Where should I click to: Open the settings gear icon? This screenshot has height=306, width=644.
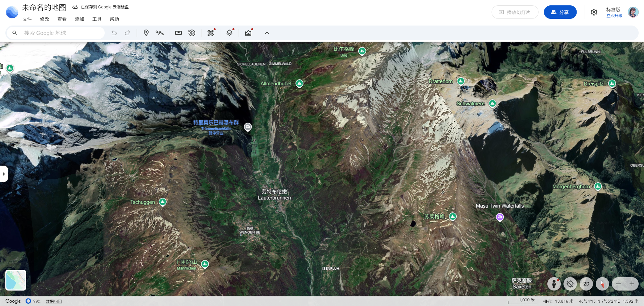point(594,12)
